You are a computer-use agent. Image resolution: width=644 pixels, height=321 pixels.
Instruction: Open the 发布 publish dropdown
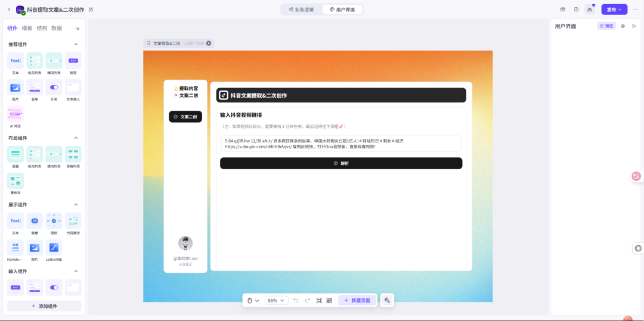pos(614,10)
